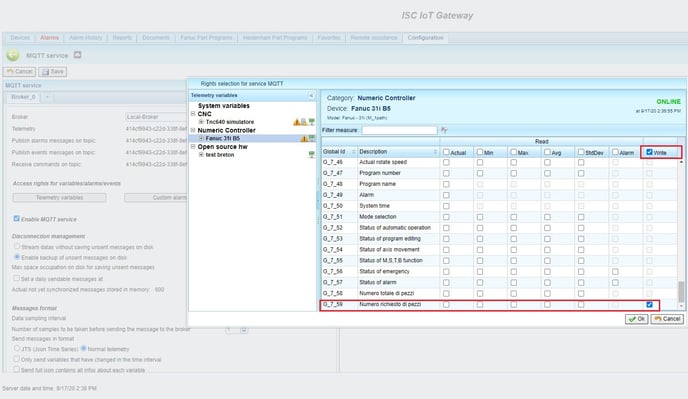Confirm rights selection with Ok button
Image resolution: width=688 pixels, height=399 pixels.
pos(637,319)
